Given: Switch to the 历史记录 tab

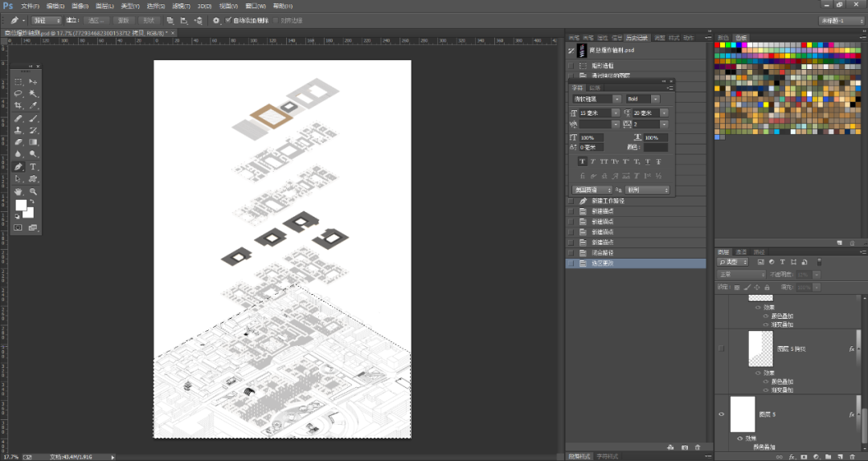Looking at the screenshot, I should 637,38.
